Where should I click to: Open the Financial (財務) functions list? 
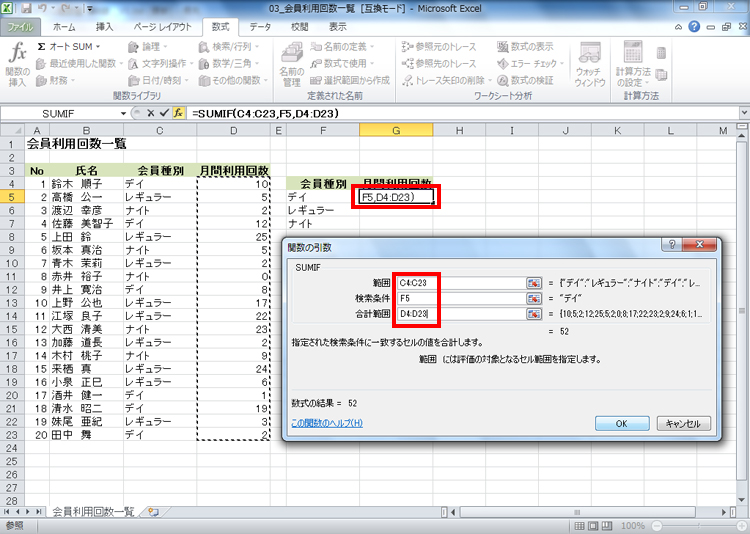(55, 80)
